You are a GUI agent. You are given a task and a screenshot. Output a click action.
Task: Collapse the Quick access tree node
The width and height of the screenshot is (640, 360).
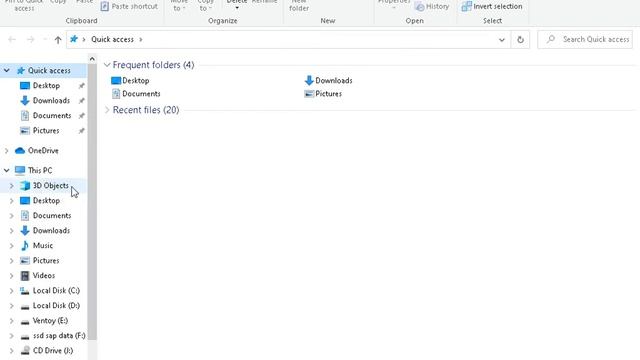7,71
